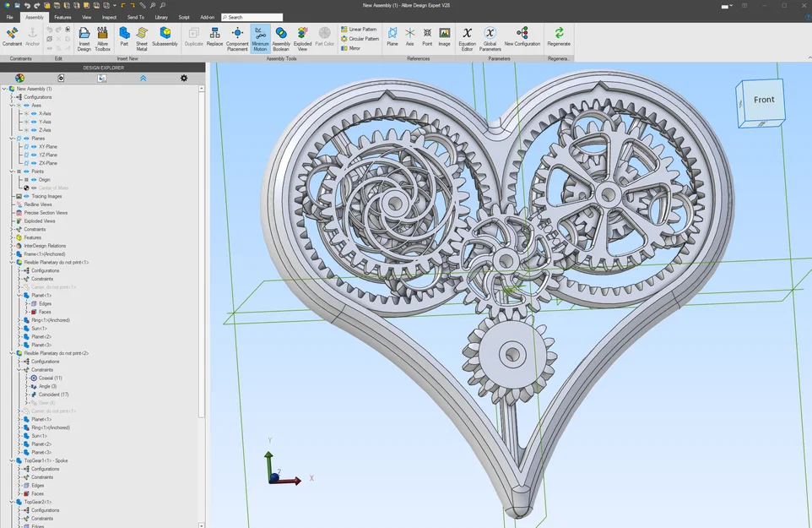
Task: Toggle visibility of the XY-Plane
Action: 34,147
